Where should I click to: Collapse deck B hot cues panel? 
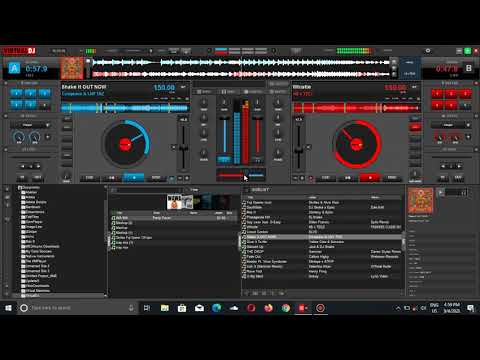pos(476,83)
